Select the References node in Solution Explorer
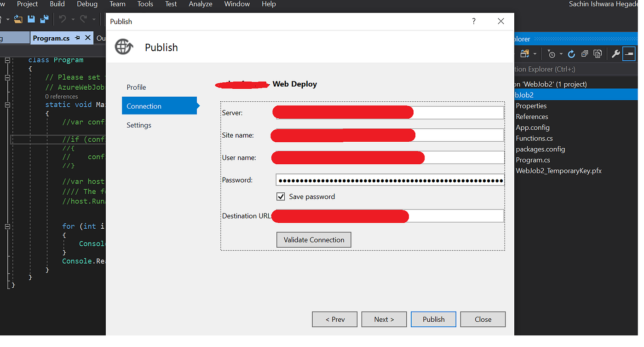Viewport: 644px width, 347px height. pyautogui.click(x=532, y=116)
